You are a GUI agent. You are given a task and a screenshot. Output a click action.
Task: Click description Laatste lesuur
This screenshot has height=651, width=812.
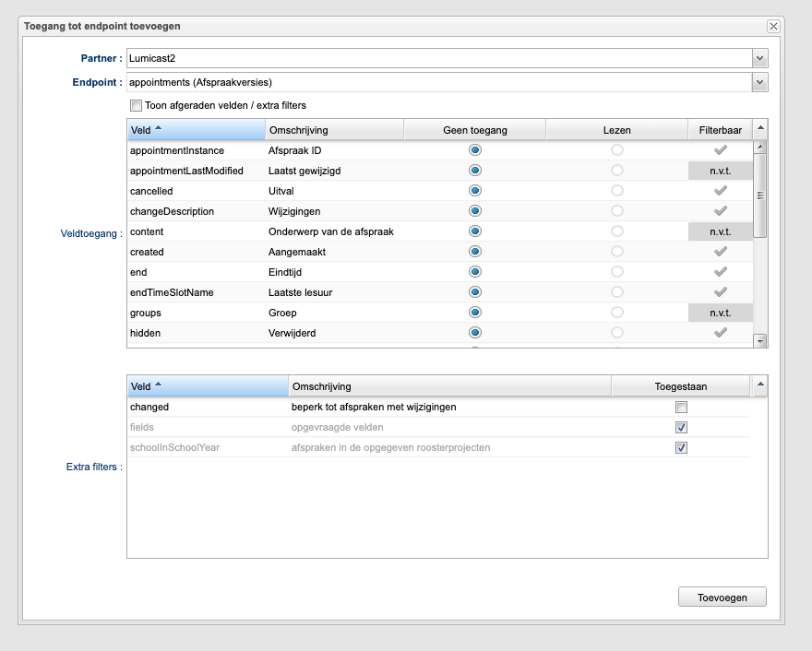(301, 292)
